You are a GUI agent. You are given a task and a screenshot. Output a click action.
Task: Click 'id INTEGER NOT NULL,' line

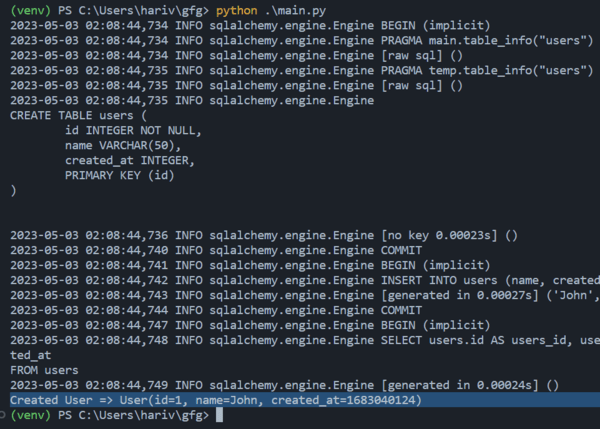tap(133, 130)
